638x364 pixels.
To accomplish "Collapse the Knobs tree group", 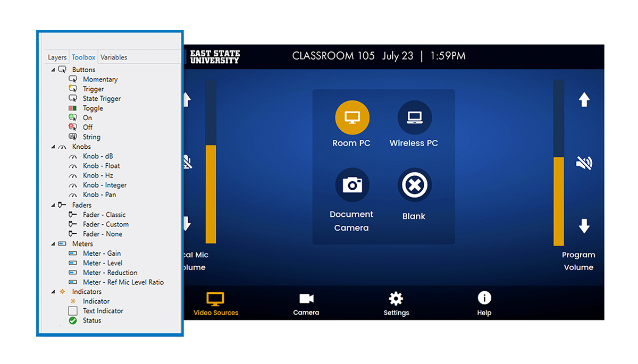I will [53, 147].
